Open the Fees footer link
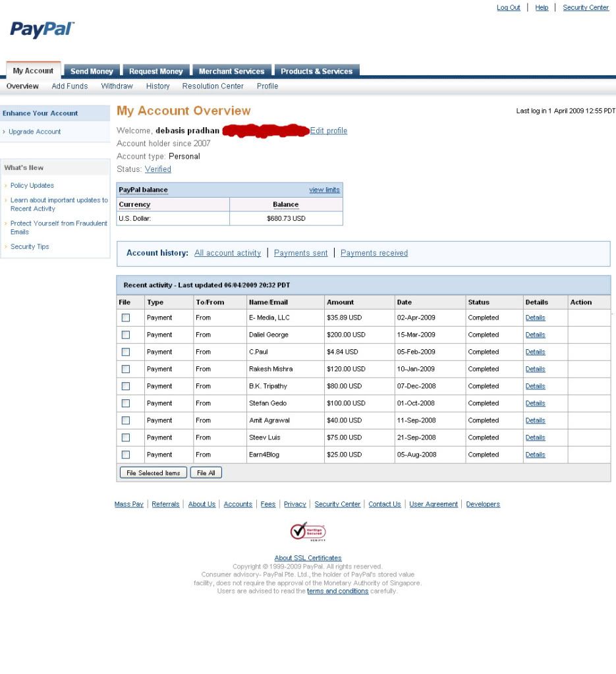The width and height of the screenshot is (616, 674). pos(267,504)
